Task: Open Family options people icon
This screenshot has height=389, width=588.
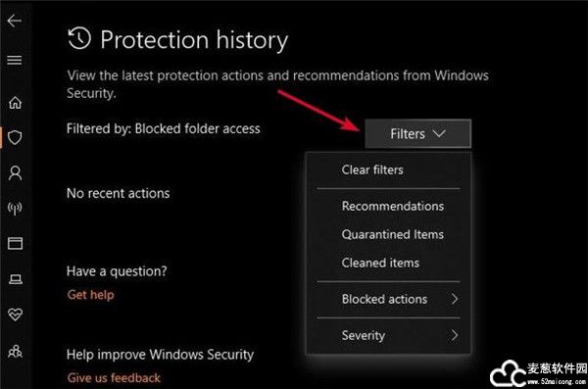Action: (x=15, y=351)
